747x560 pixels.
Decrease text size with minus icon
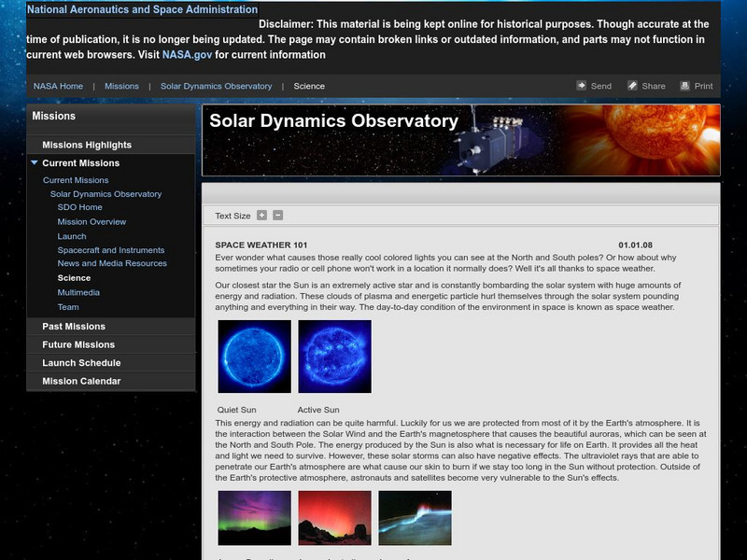click(x=278, y=216)
